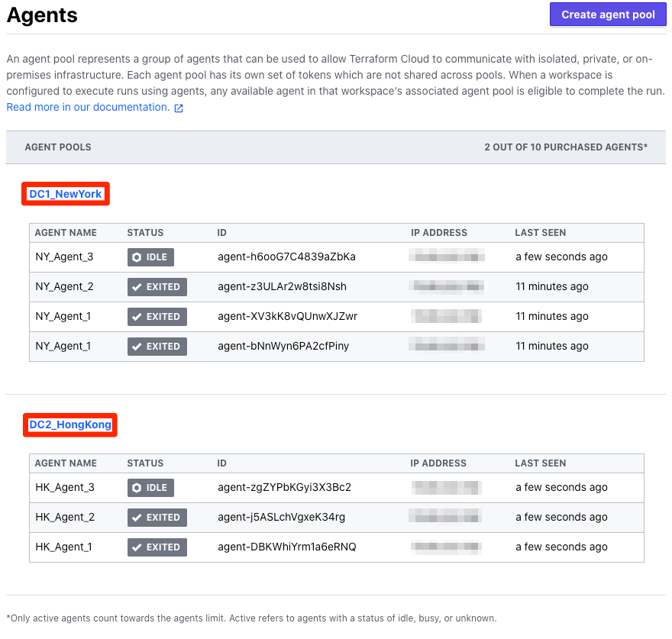Click the "2 OUT OF 10 PURCHASED AGENTS*" label
Viewport: 672px width, 639px height.
point(566,147)
